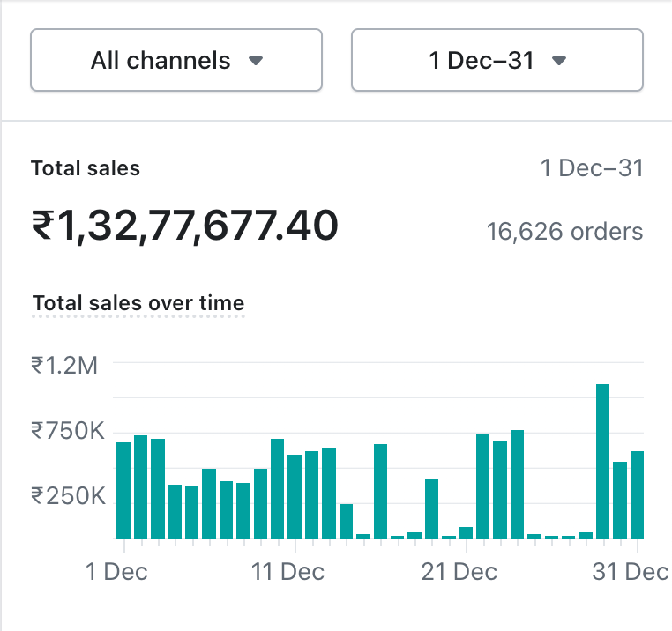Screen dimensions: 672x631
Task: Click the ₹250K y-axis label
Action: pos(68,495)
